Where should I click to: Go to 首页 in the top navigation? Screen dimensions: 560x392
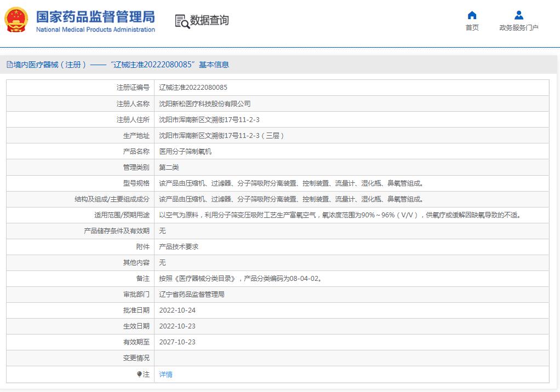pyautogui.click(x=472, y=28)
